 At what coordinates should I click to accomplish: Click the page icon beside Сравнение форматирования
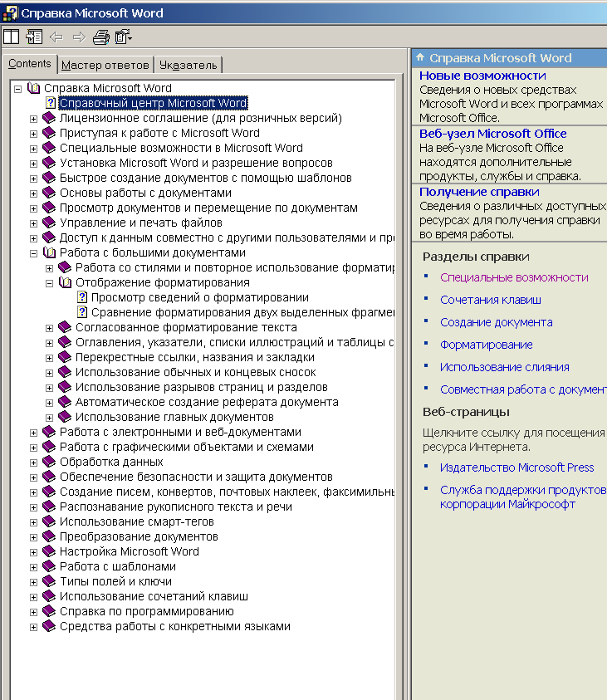tap(82, 312)
